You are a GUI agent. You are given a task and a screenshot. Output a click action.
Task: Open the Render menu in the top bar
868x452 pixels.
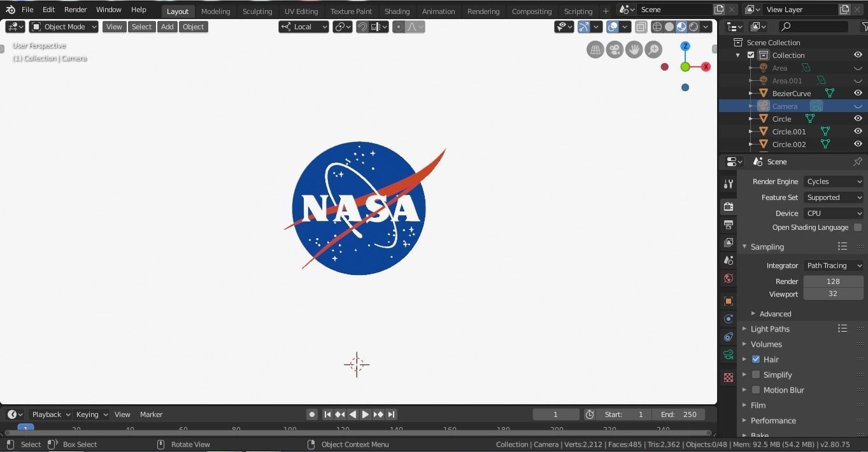click(75, 10)
